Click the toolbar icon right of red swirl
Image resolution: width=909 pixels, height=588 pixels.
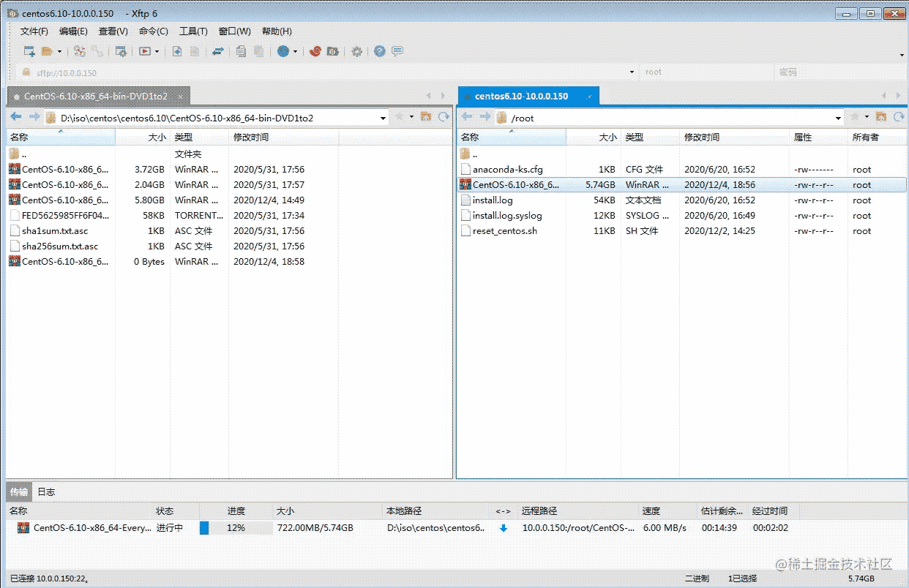click(x=332, y=51)
